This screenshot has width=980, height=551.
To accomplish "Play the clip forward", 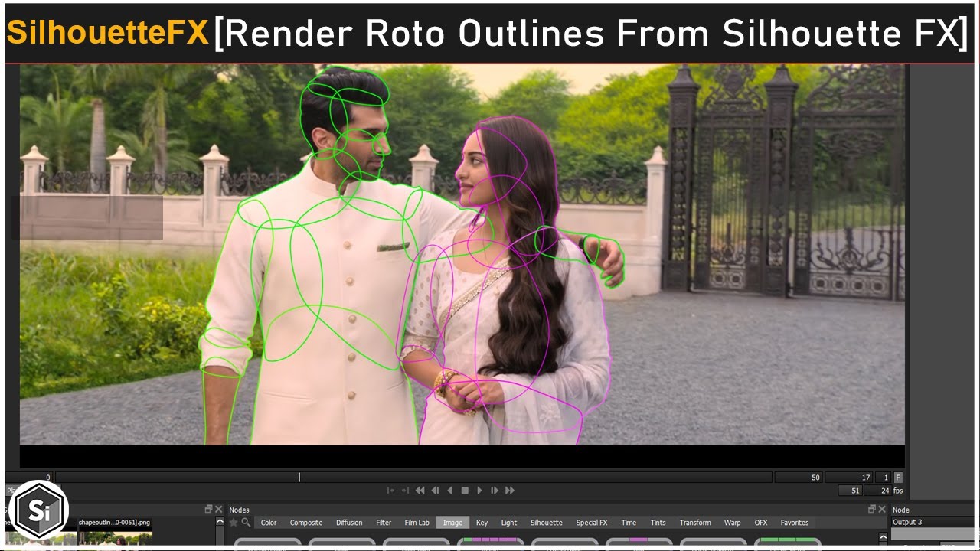I will [x=479, y=491].
